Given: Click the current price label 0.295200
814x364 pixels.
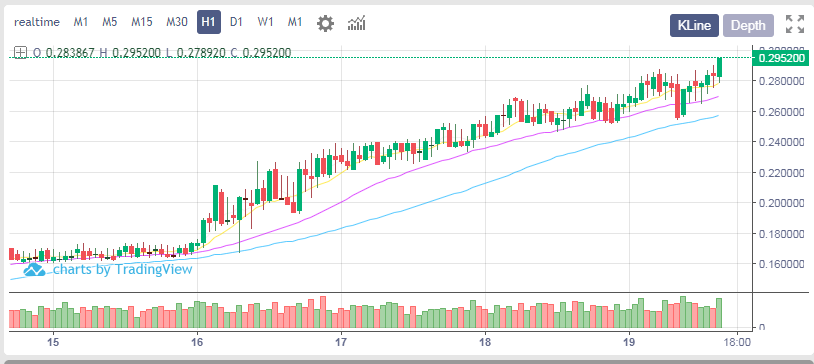Looking at the screenshot, I should tap(781, 58).
